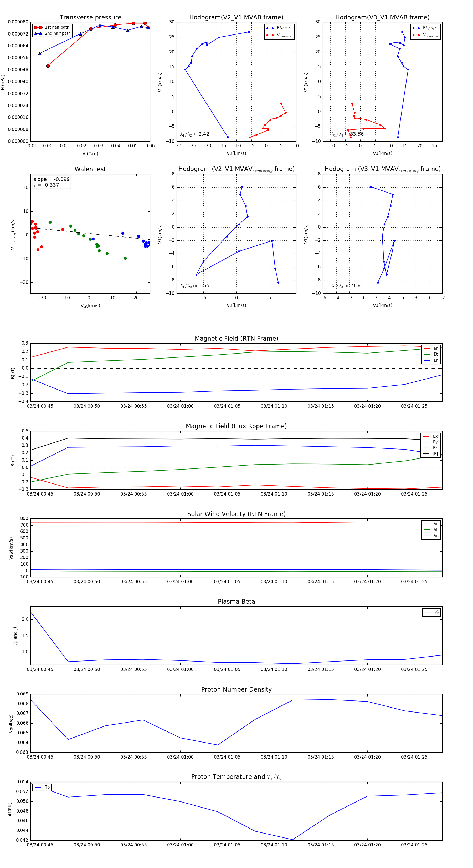Click the V_remaining legend entry in V2_V1 MVAB hodogram
Viewport: 473px width, 868px height.
tap(279, 35)
